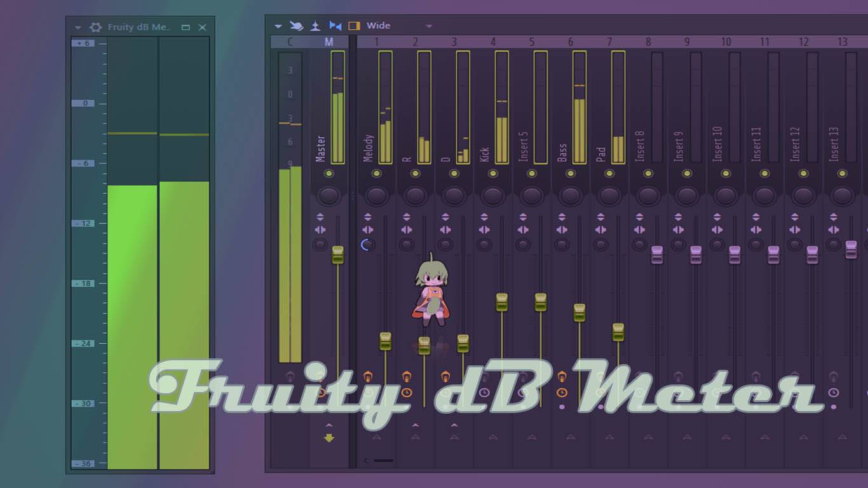This screenshot has height=488, width=868.
Task: Adjust the Master track volume fader
Action: (x=337, y=255)
